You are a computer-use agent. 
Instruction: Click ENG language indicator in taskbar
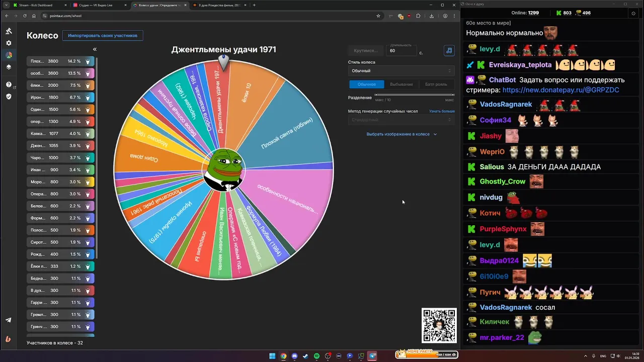(x=603, y=356)
